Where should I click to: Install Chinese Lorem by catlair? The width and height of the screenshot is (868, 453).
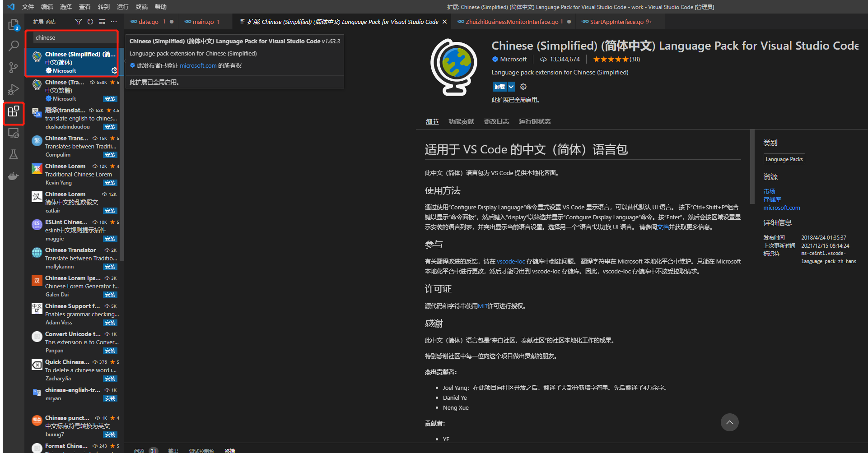point(110,211)
